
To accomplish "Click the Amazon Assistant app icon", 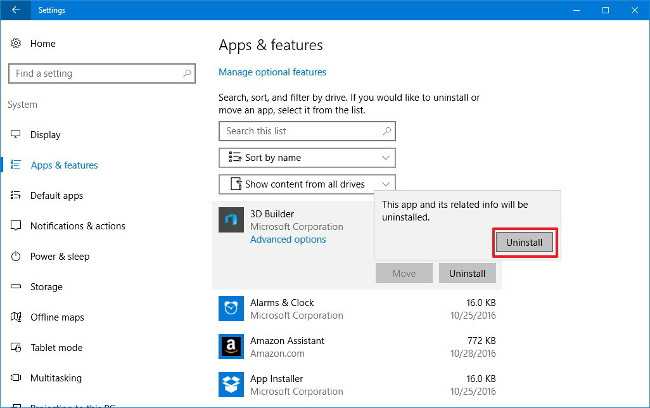I will point(231,346).
